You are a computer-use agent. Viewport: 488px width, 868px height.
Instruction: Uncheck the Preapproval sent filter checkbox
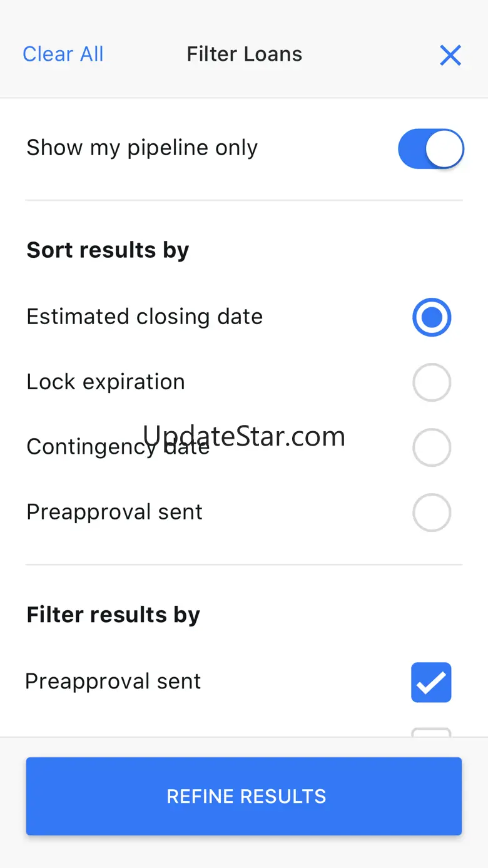click(x=431, y=682)
